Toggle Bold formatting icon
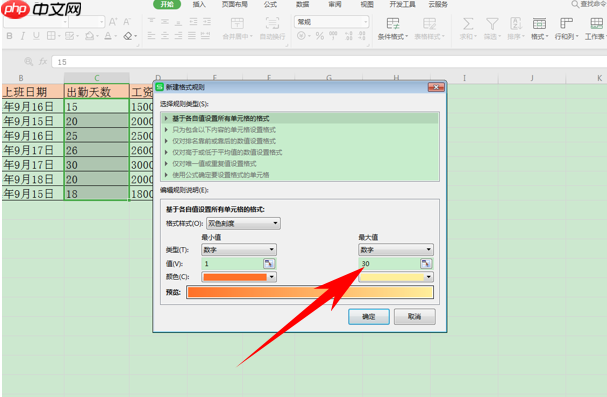607x397 pixels. (10, 36)
